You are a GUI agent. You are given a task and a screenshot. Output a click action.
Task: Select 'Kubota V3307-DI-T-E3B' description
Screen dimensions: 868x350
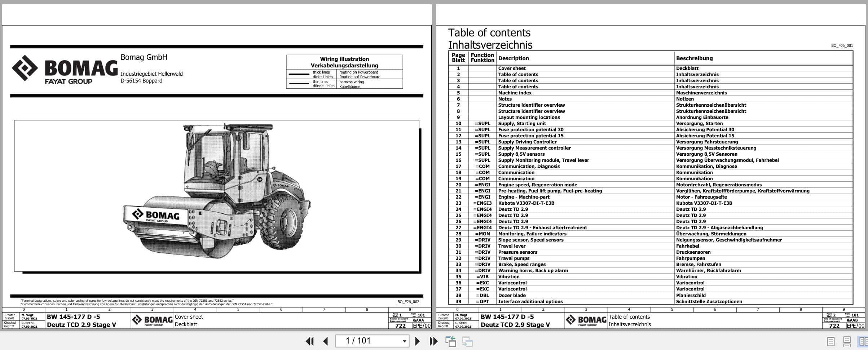click(x=526, y=203)
